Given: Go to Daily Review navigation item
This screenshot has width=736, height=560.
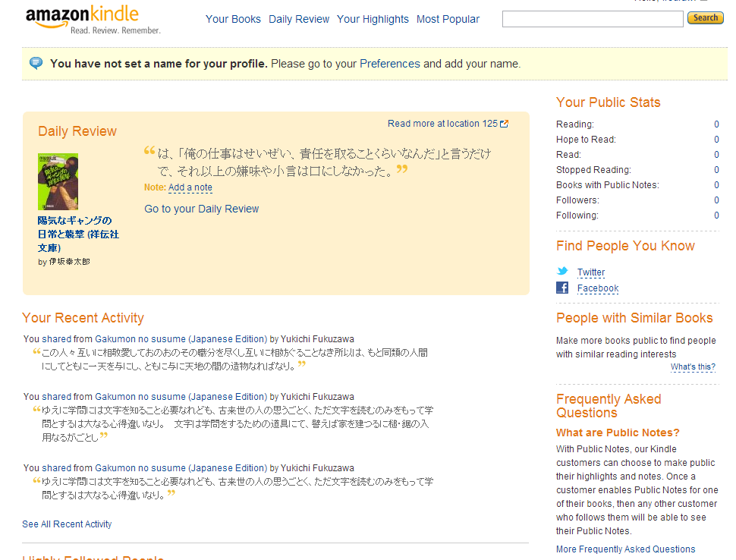Looking at the screenshot, I should pyautogui.click(x=299, y=19).
